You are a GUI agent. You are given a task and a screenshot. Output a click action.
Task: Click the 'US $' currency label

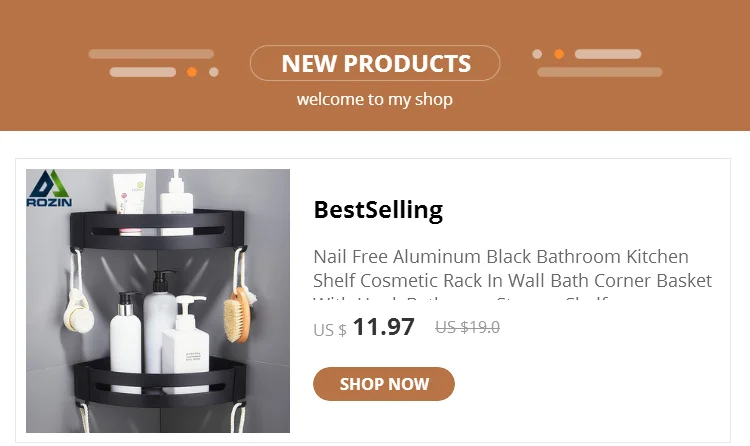tap(329, 329)
